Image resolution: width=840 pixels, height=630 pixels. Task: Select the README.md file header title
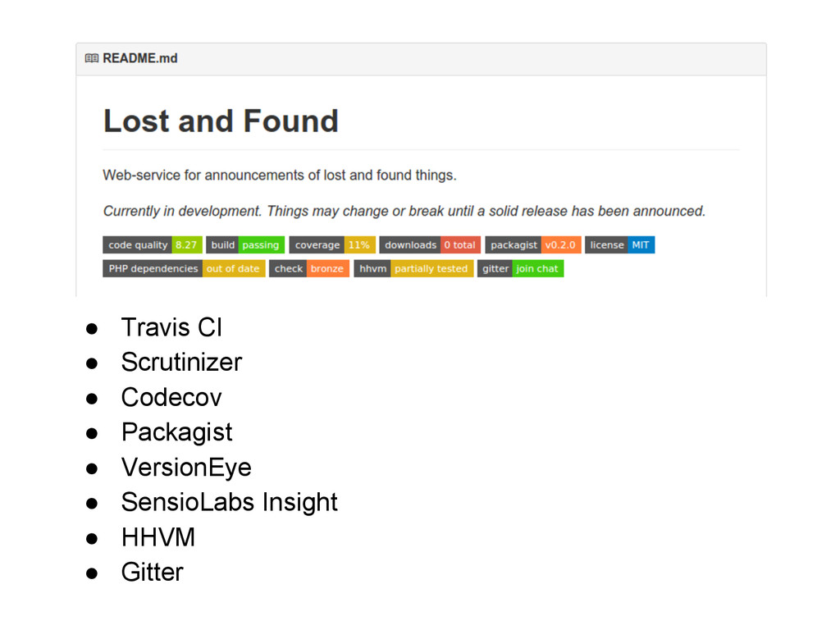pos(140,58)
